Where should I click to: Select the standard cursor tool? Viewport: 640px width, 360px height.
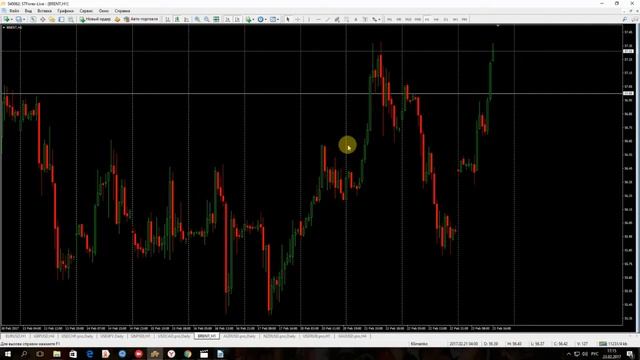pos(288,19)
